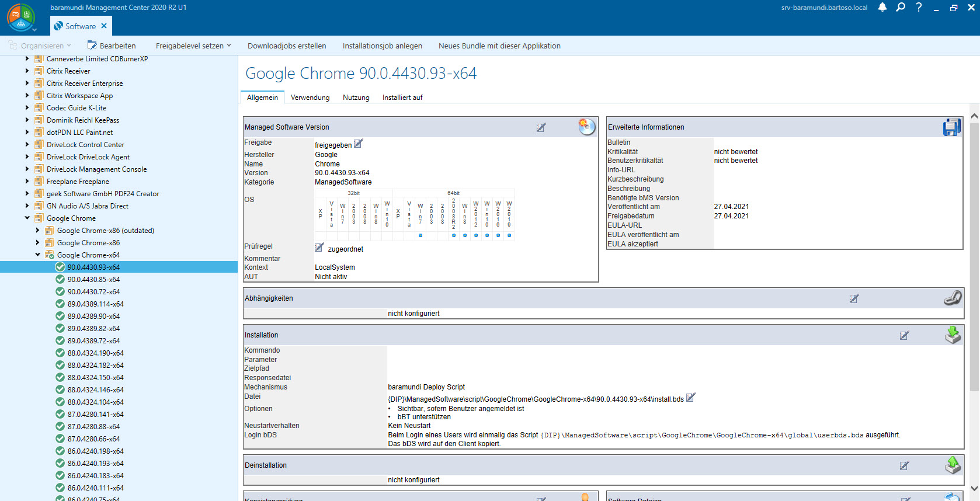
Task: Select Freeplane Freeplane tree item
Action: click(x=78, y=181)
